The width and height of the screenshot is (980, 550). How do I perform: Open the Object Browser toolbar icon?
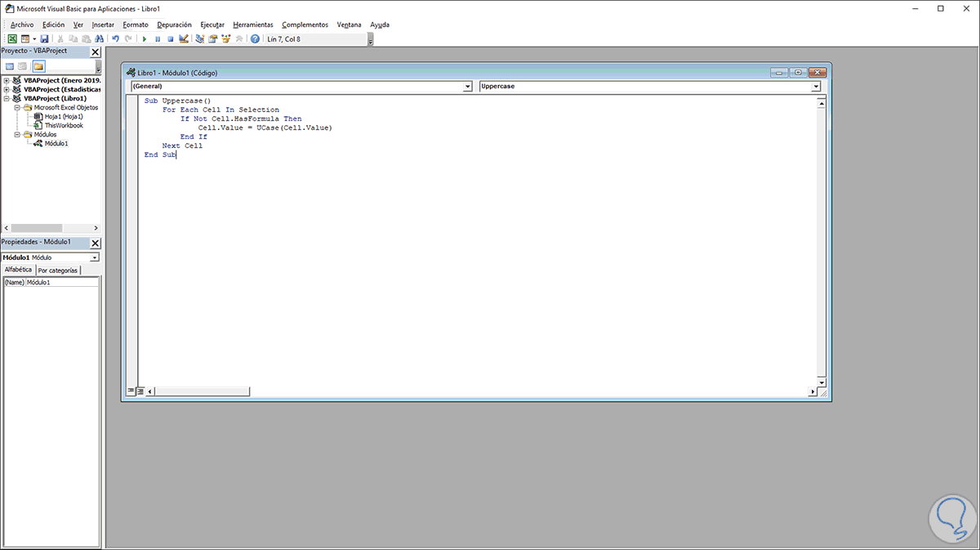[225, 38]
